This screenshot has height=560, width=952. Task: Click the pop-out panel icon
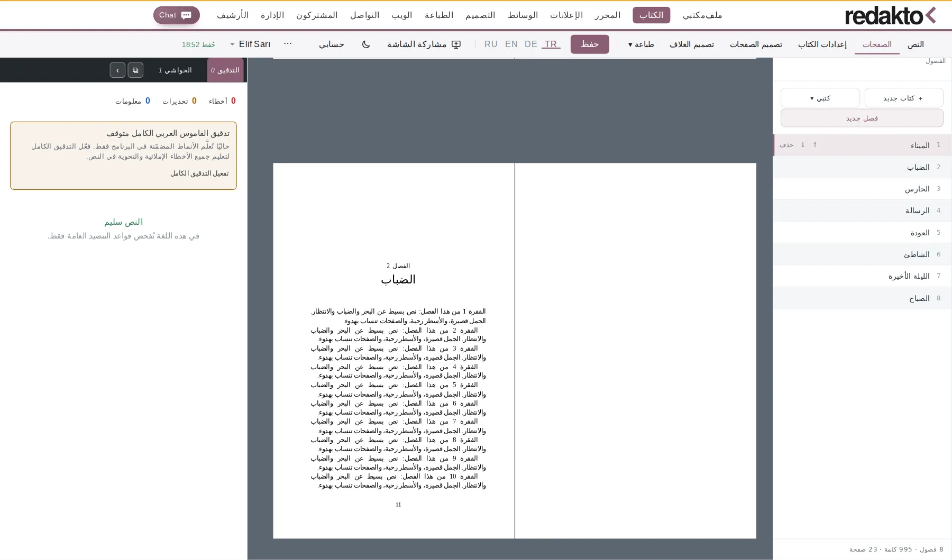135,70
